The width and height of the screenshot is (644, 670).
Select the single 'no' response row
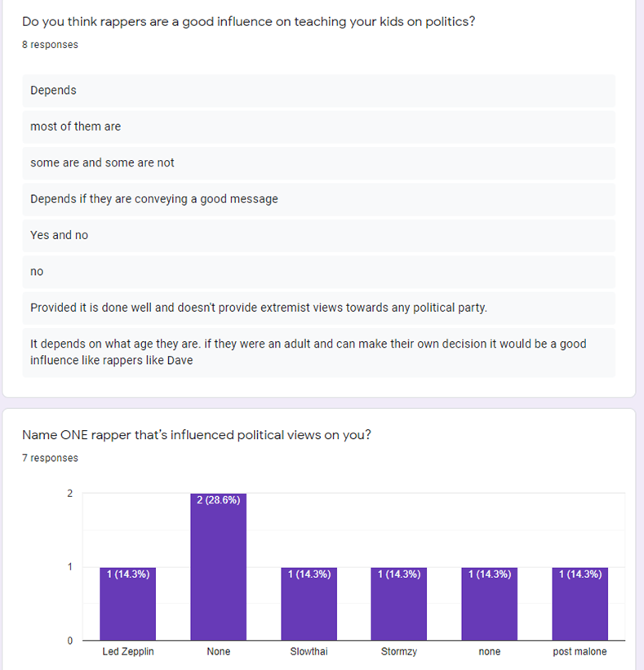point(319,272)
